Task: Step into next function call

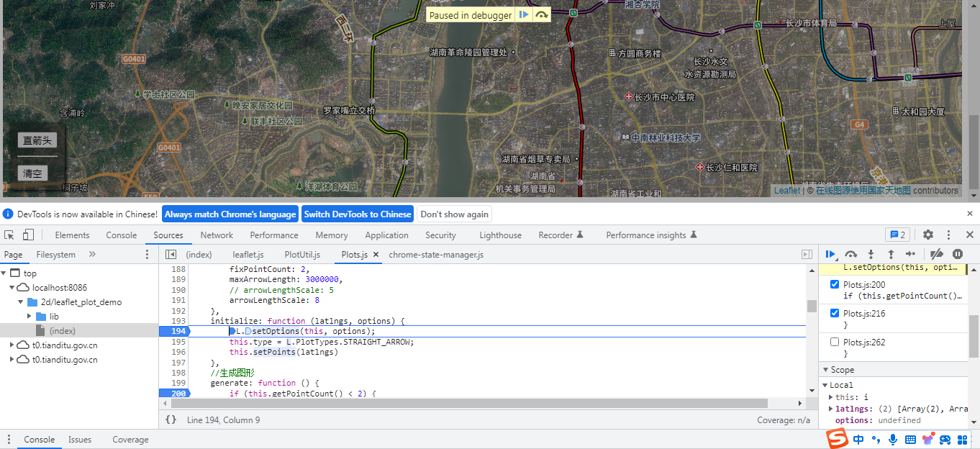Action: pos(871,254)
